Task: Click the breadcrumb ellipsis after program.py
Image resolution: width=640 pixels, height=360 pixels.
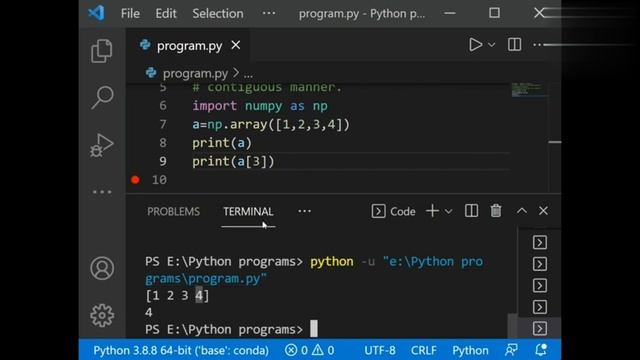Action: [248, 74]
